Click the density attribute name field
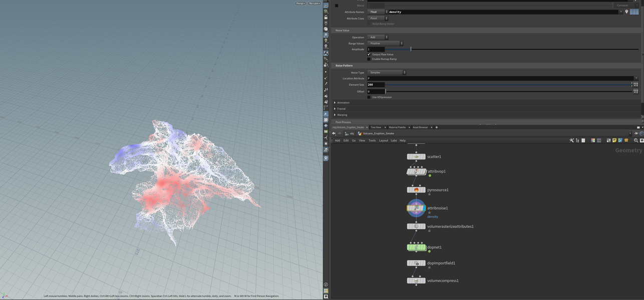This screenshot has width=644, height=300. [x=503, y=11]
